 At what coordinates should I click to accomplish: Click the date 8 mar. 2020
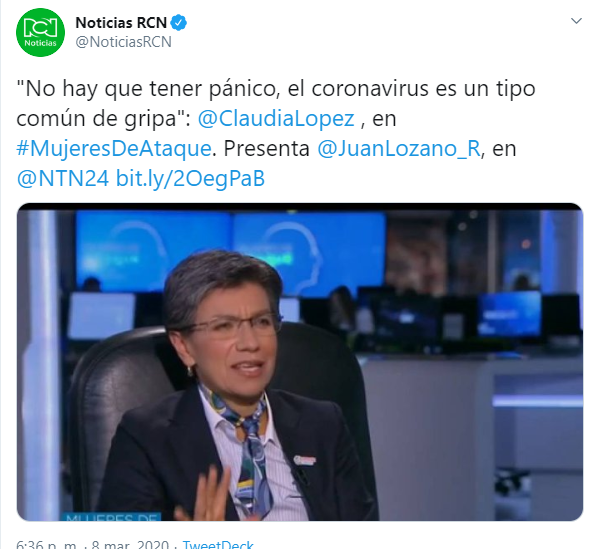pyautogui.click(x=130, y=544)
